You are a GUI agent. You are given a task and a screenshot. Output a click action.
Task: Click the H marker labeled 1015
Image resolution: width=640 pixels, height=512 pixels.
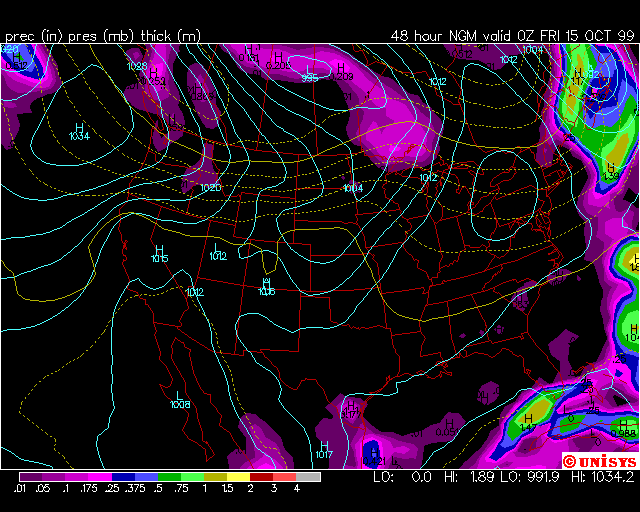pyautogui.click(x=159, y=250)
